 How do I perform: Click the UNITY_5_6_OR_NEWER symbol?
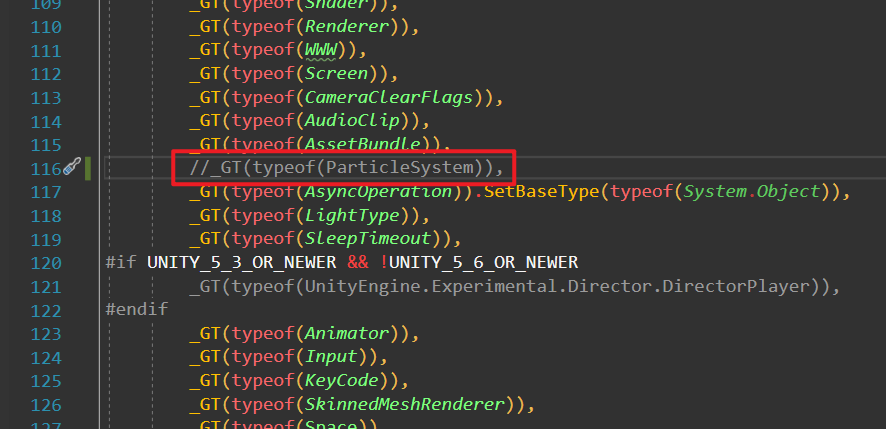[484, 263]
